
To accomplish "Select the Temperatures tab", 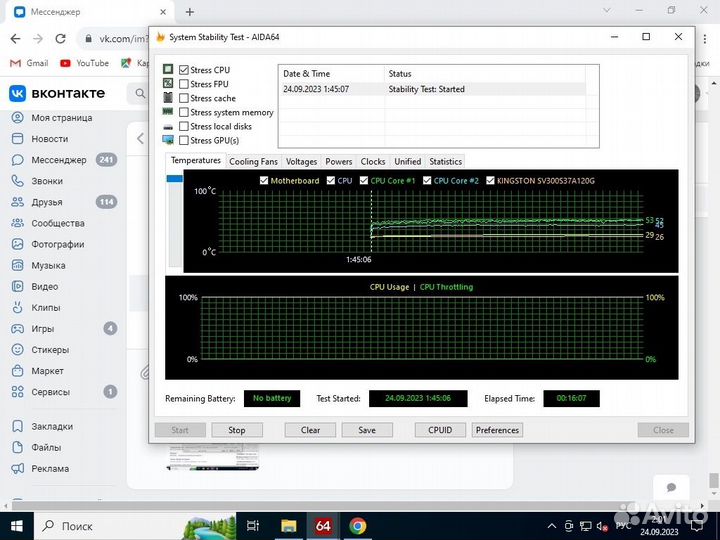I will (x=196, y=160).
